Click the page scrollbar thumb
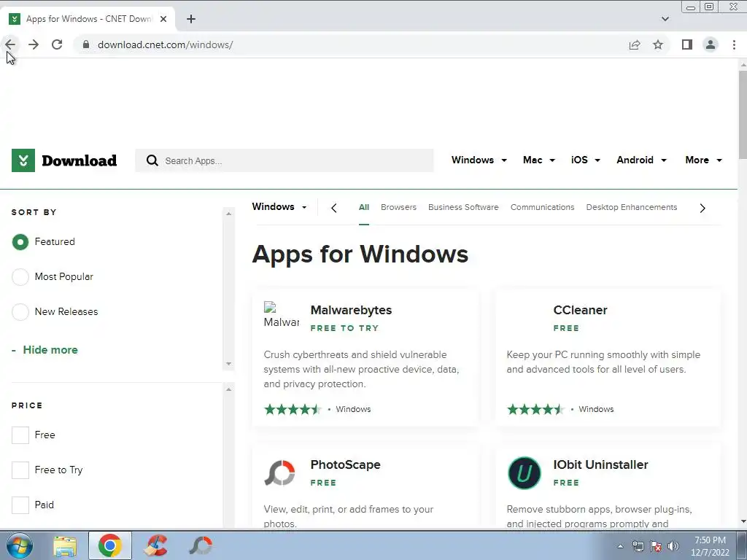 point(742,114)
